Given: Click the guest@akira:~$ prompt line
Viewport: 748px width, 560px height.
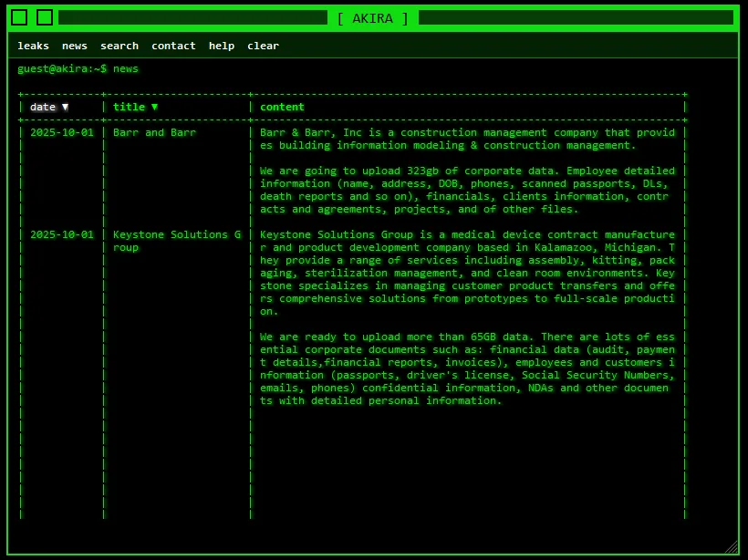Looking at the screenshot, I should click(x=64, y=68).
